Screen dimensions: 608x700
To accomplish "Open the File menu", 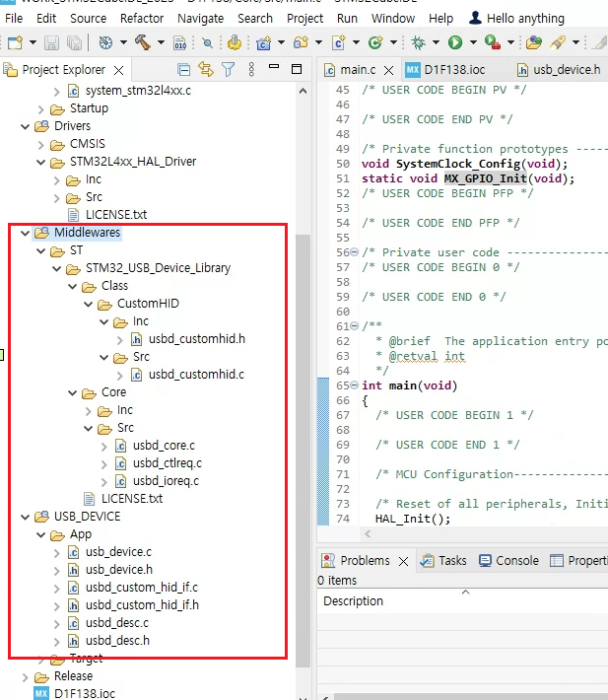I will click(14, 19).
